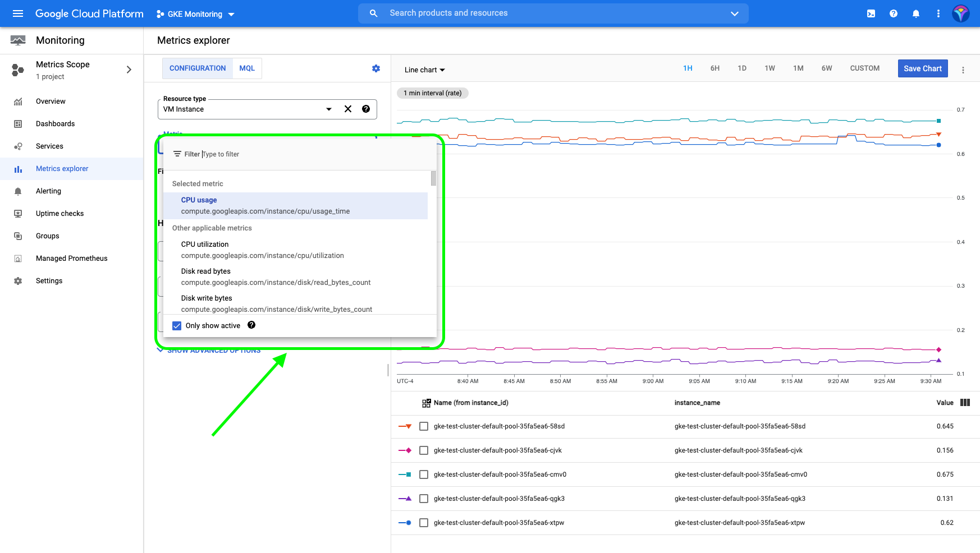Viewport: 980px width, 553px height.
Task: Click the legend grid icon by Name
Action: pos(427,403)
